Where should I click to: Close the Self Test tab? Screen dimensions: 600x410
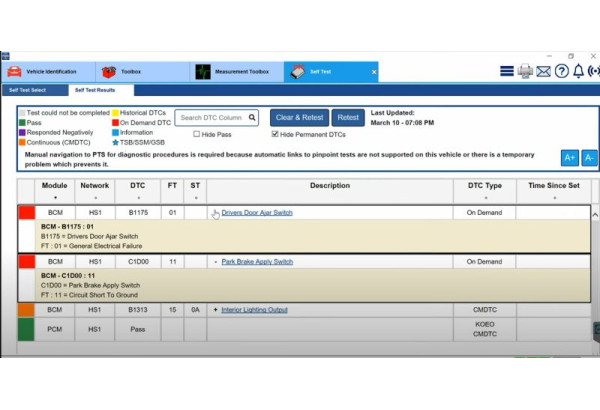pyautogui.click(x=374, y=72)
